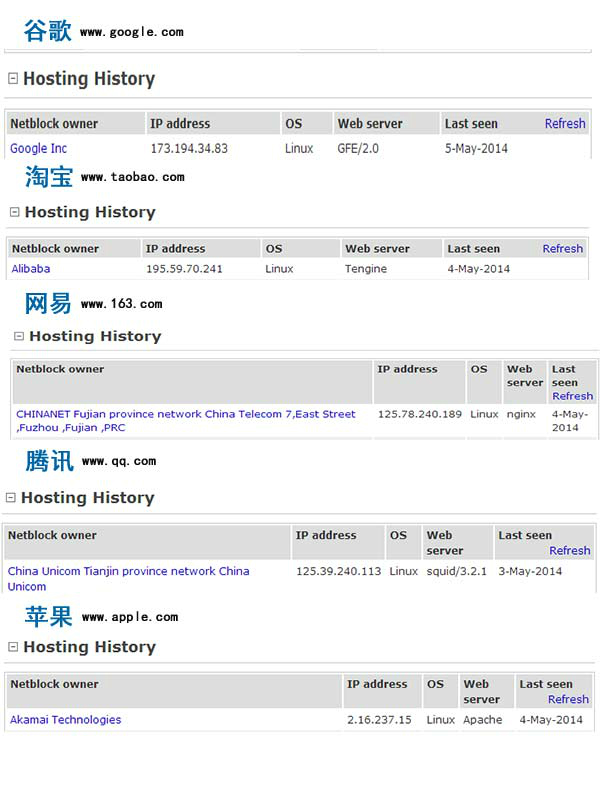Click the 网易 title
Screen dimensions: 600x800
pos(48,304)
